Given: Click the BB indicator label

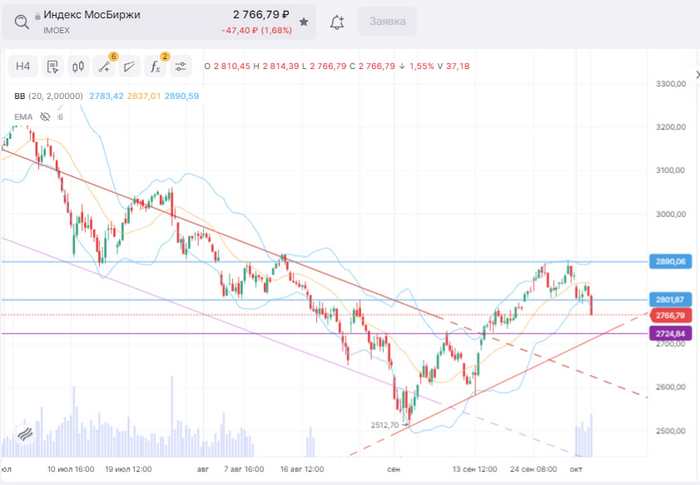Looking at the screenshot, I should [20, 96].
